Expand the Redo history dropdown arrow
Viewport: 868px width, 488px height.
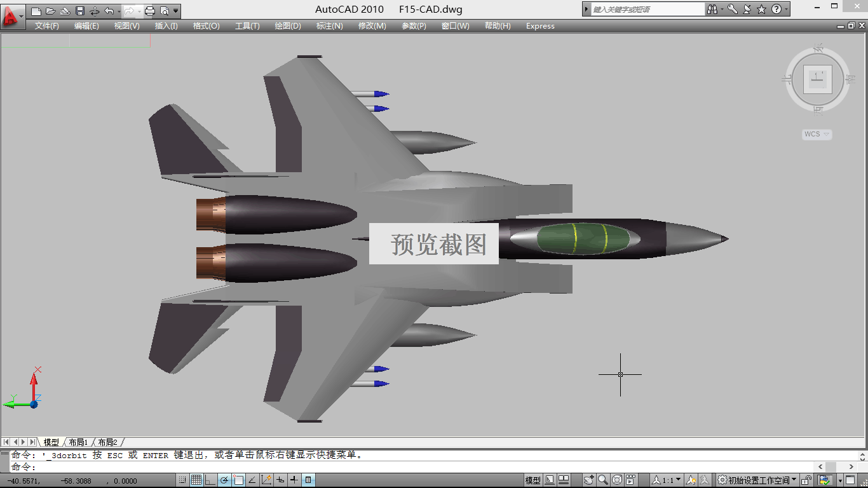(x=139, y=11)
